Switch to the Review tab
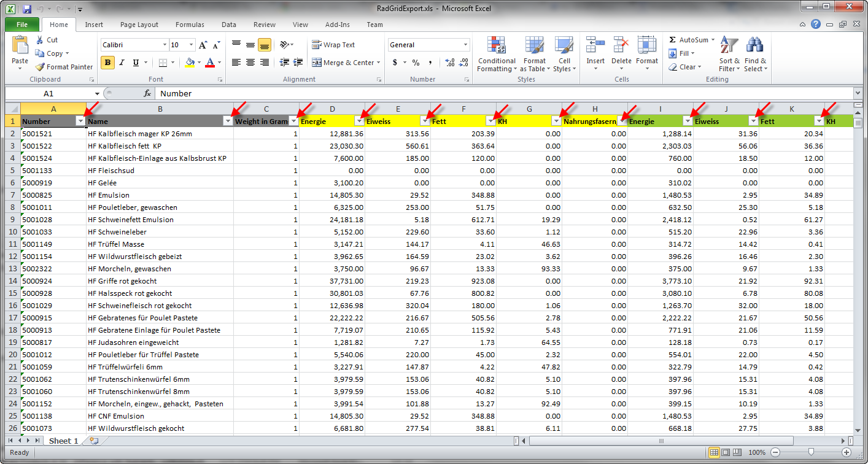 tap(265, 25)
